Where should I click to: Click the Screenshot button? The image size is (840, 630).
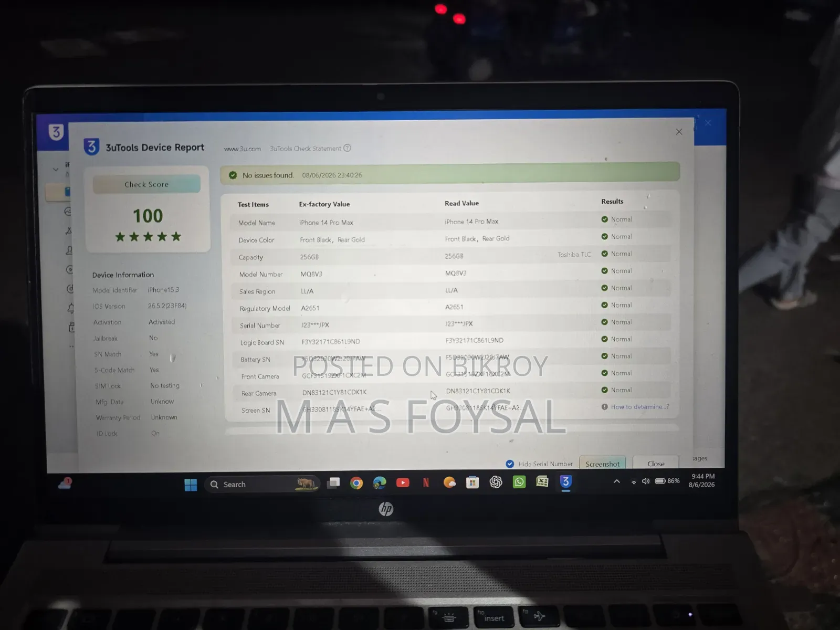click(x=603, y=464)
